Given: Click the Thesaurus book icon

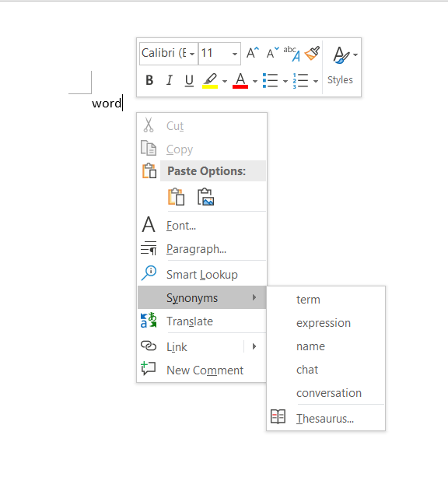Looking at the screenshot, I should coord(278,417).
